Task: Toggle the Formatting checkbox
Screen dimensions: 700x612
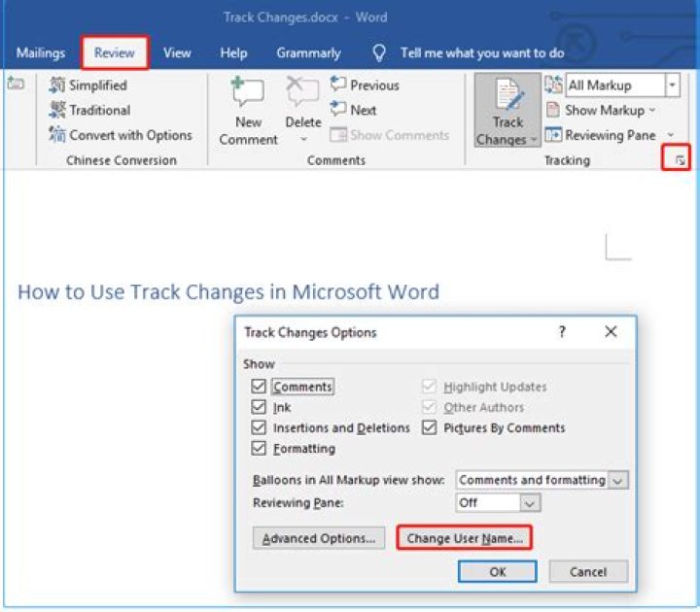Action: [x=259, y=448]
